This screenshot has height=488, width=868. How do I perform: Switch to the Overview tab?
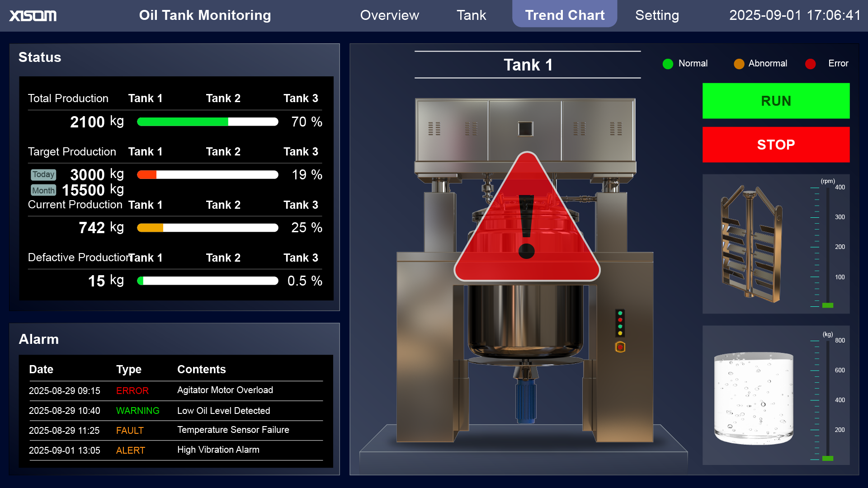(389, 15)
